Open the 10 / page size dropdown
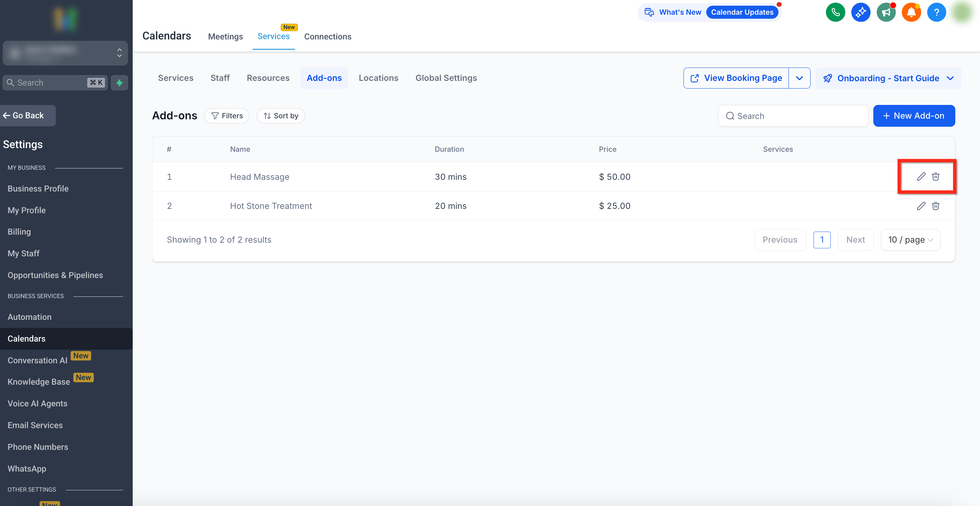Viewport: 980px width, 506px height. (x=910, y=240)
